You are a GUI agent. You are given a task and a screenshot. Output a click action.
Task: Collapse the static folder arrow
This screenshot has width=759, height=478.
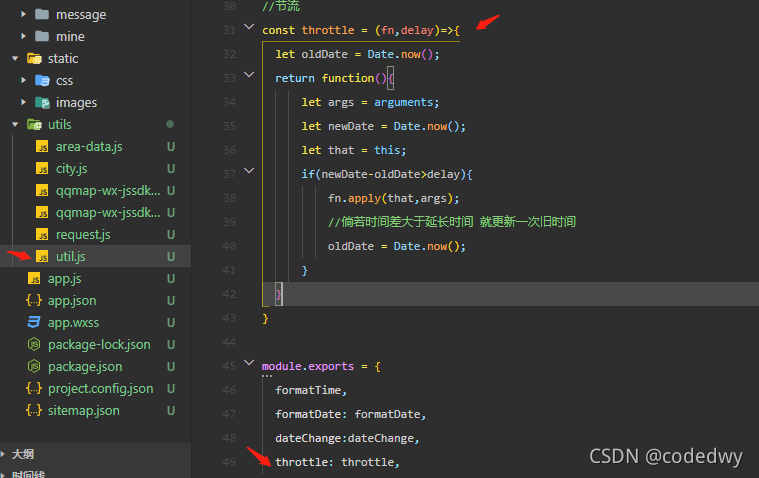pos(15,59)
